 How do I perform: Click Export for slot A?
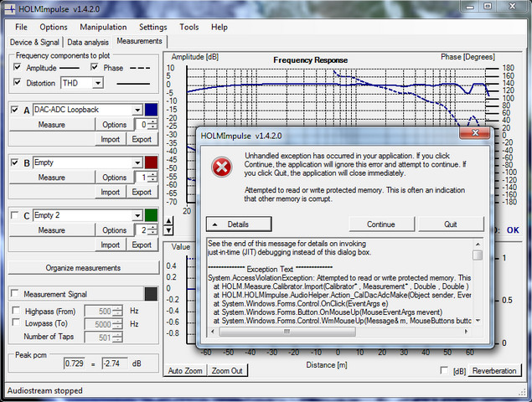pos(142,139)
